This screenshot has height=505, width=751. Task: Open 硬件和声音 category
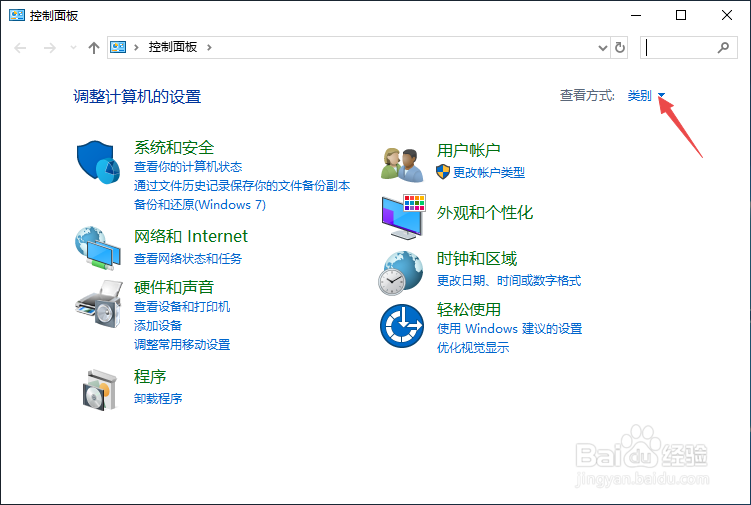click(174, 287)
